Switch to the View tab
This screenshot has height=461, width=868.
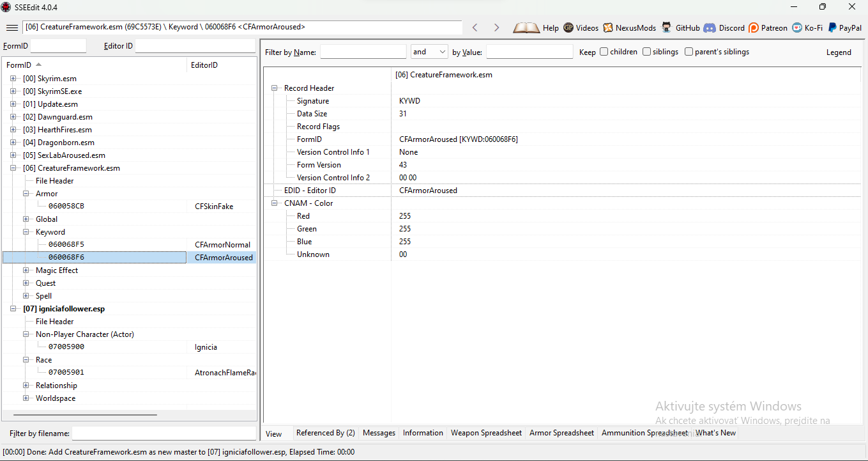[x=274, y=434]
